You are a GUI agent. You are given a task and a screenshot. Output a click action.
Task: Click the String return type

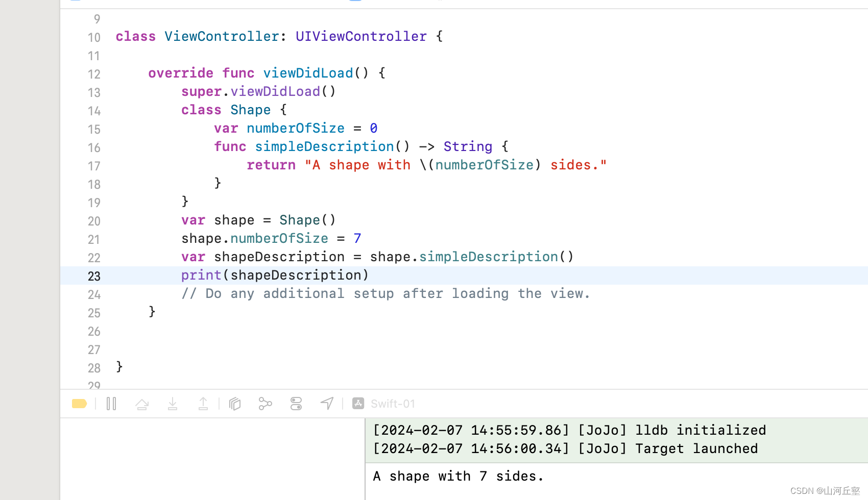[x=468, y=146]
